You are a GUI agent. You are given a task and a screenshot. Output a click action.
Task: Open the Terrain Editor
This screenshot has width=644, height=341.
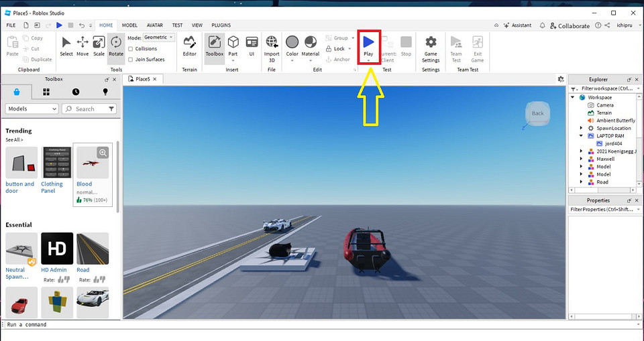190,46
